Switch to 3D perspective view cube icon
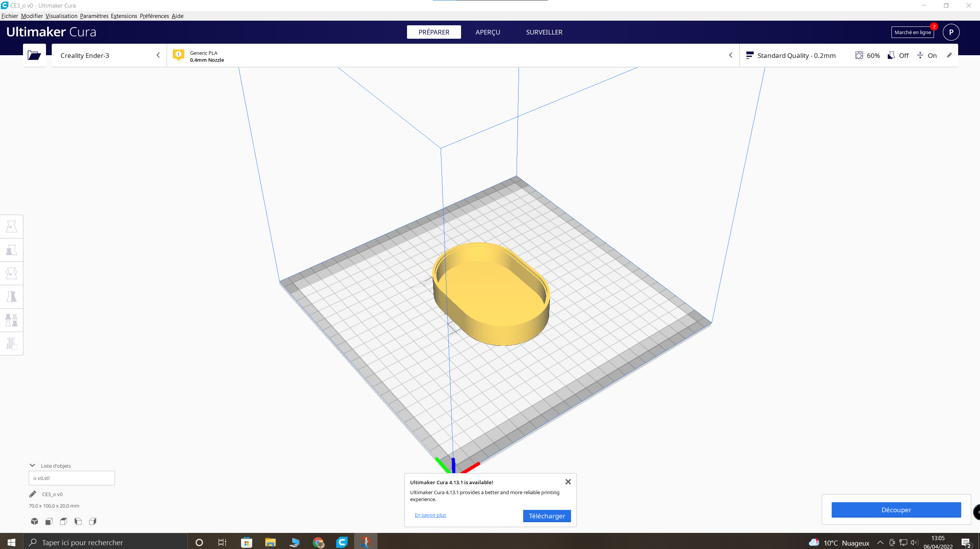 click(34, 521)
